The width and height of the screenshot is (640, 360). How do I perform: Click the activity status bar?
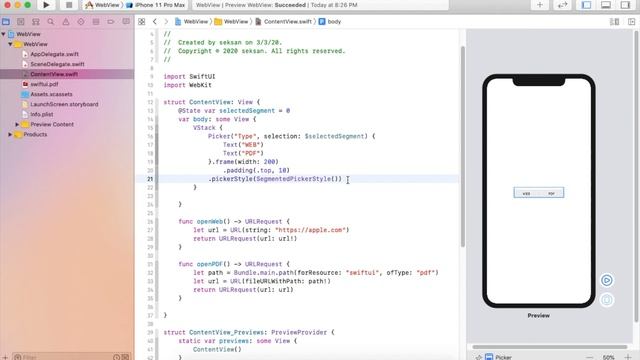tap(320, 5)
